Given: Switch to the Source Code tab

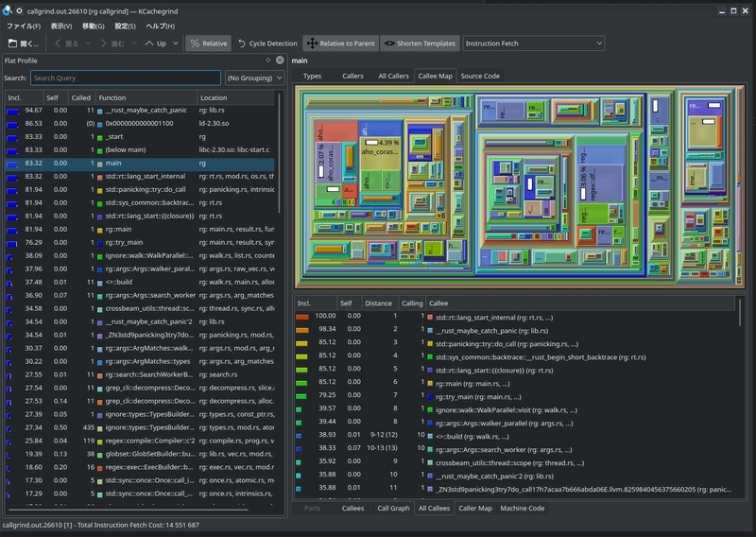Looking at the screenshot, I should coord(479,76).
